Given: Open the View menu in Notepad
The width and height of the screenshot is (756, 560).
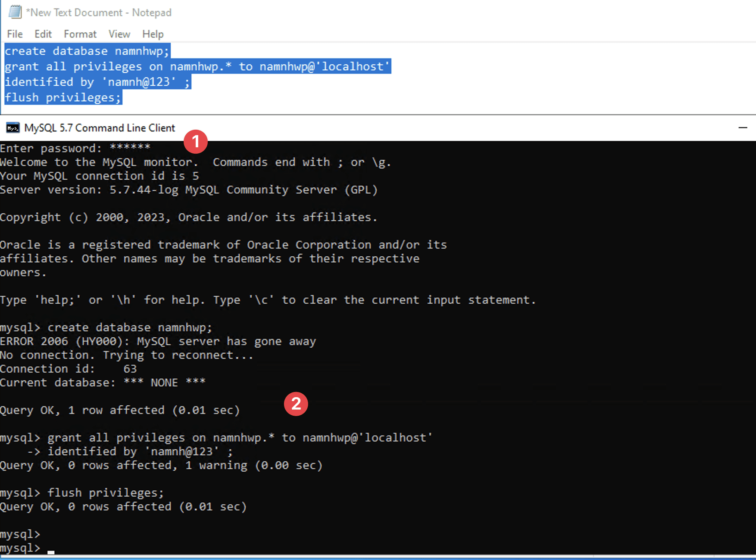Looking at the screenshot, I should pos(119,34).
